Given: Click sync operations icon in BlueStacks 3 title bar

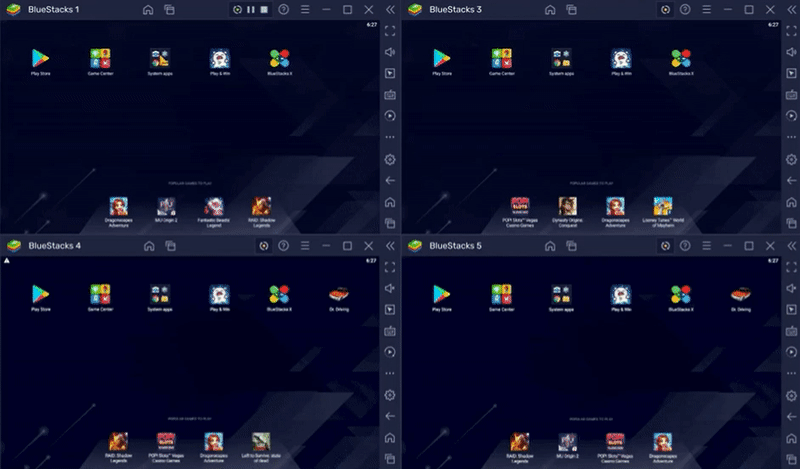Looking at the screenshot, I should 665,10.
